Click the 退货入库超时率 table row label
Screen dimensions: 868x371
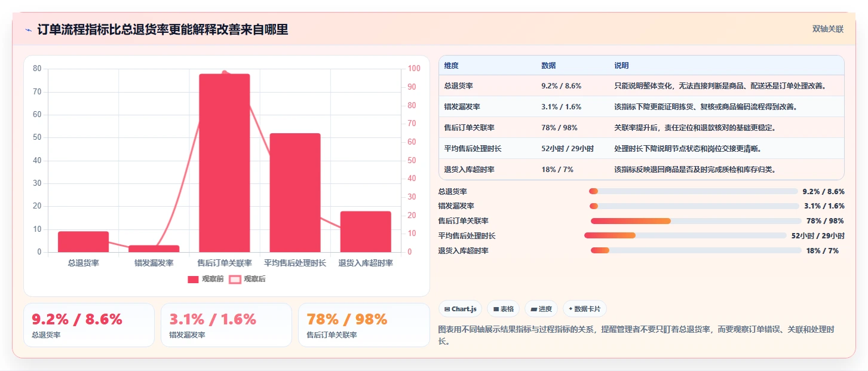(470, 170)
